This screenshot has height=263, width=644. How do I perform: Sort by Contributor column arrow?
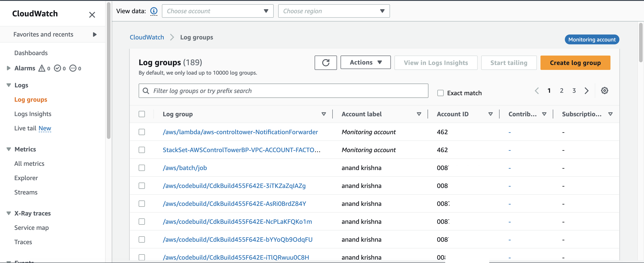(x=544, y=114)
